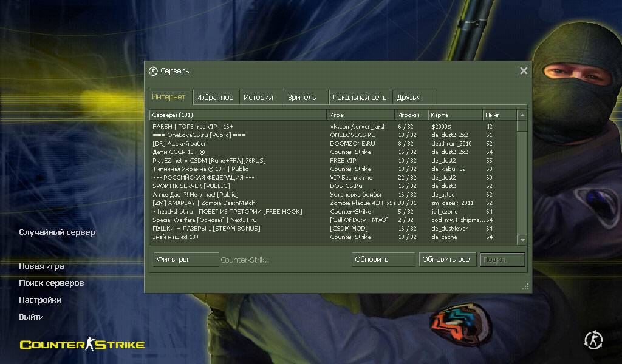The width and height of the screenshot is (622, 364).
Task: Click the [Call Of Duty - MW3] game cell
Action: (359, 220)
